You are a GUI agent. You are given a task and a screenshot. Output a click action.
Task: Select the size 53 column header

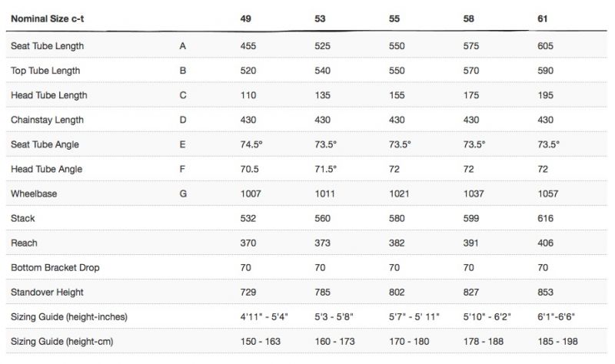coord(320,18)
